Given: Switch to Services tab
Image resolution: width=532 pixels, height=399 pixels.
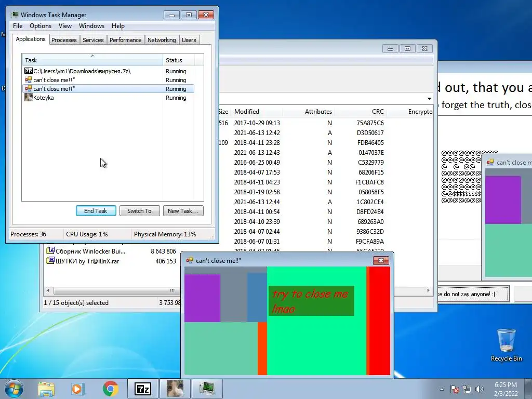Looking at the screenshot, I should [93, 40].
